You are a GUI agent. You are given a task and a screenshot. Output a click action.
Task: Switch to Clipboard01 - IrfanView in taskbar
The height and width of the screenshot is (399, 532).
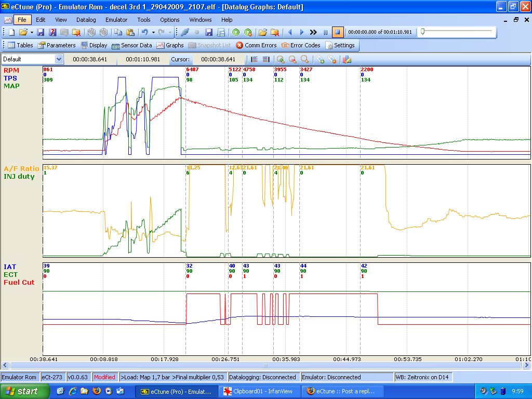pos(259,392)
